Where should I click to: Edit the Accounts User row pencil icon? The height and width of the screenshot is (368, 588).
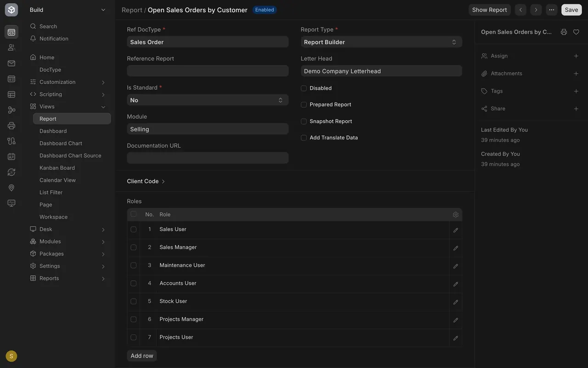click(456, 284)
